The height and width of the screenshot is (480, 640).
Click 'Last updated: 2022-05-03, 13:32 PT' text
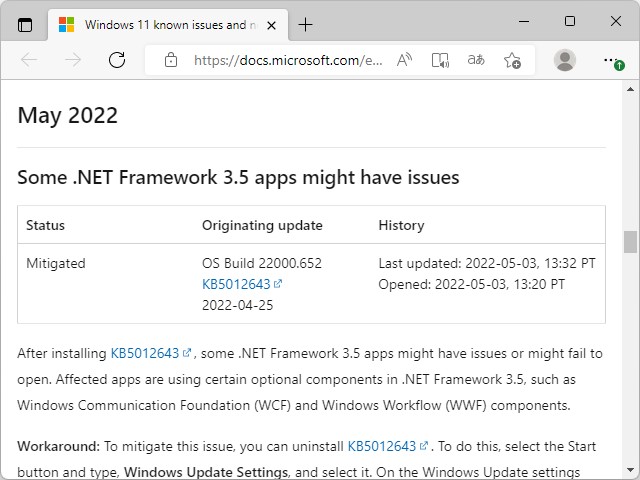click(x=487, y=263)
